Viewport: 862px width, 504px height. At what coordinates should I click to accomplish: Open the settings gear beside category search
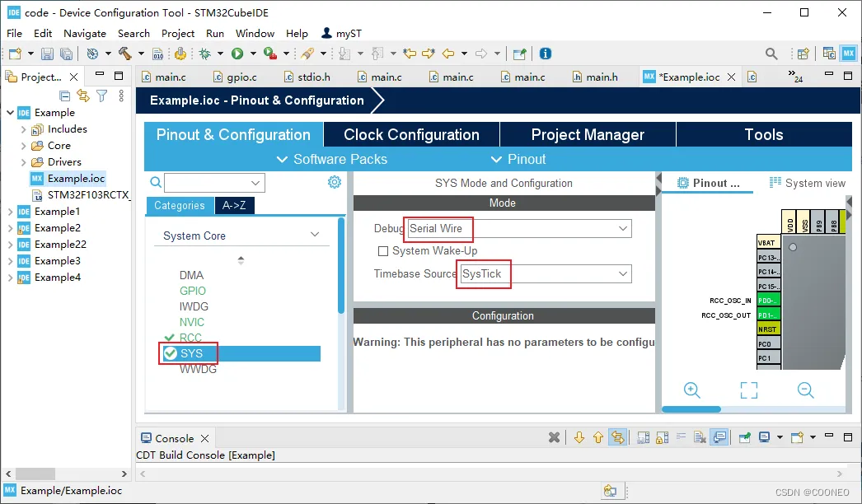(335, 182)
